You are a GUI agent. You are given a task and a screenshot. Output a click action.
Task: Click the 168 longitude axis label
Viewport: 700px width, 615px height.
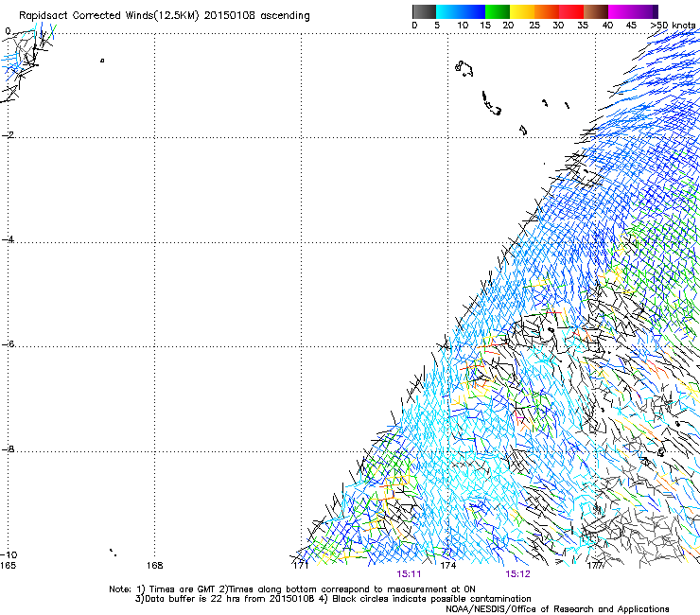point(155,566)
